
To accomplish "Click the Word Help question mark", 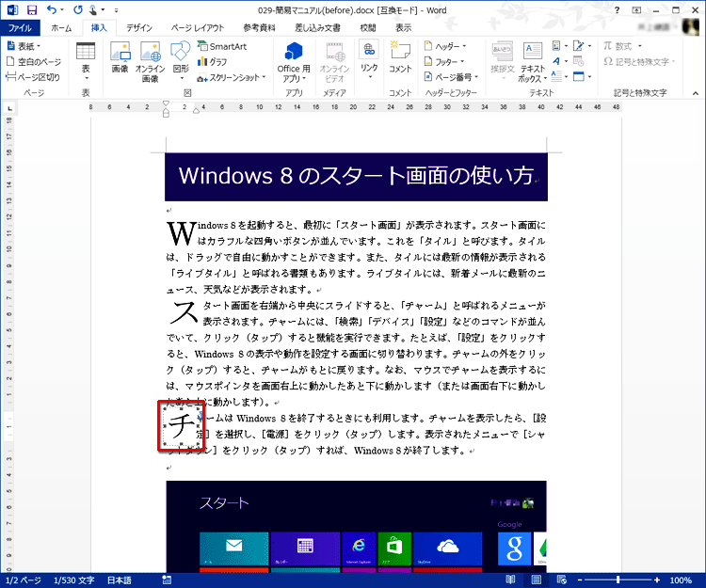I will coord(617,10).
